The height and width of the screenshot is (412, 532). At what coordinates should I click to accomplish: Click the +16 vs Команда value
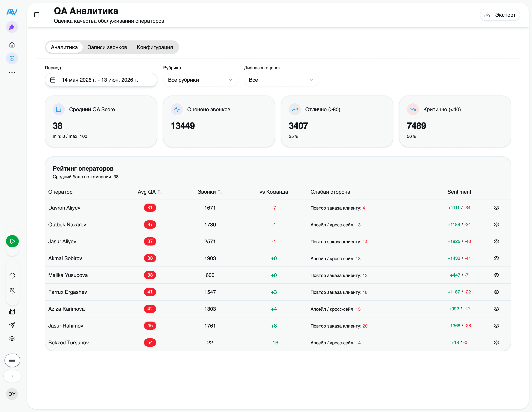coord(274,343)
